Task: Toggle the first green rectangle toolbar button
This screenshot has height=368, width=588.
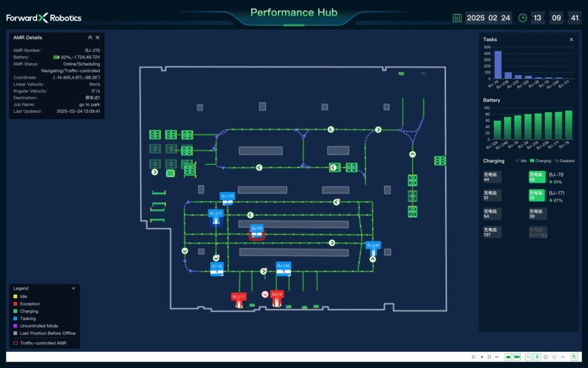Action: coord(508,357)
